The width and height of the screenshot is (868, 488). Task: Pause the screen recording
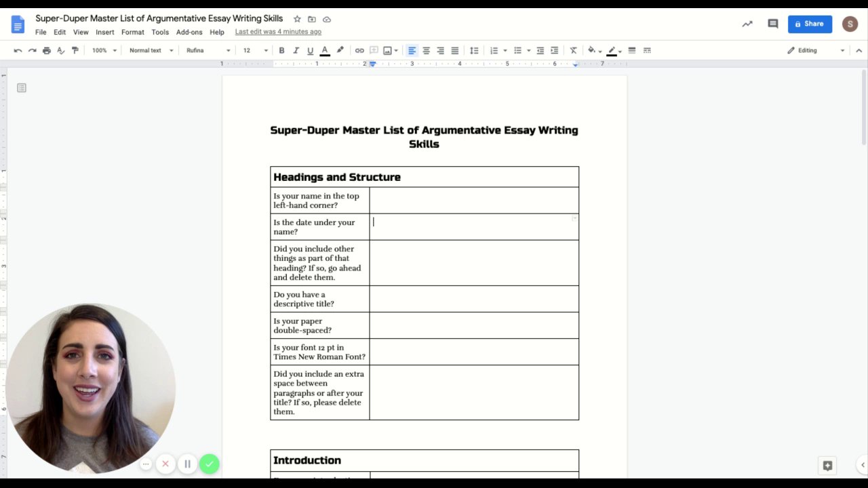(187, 464)
